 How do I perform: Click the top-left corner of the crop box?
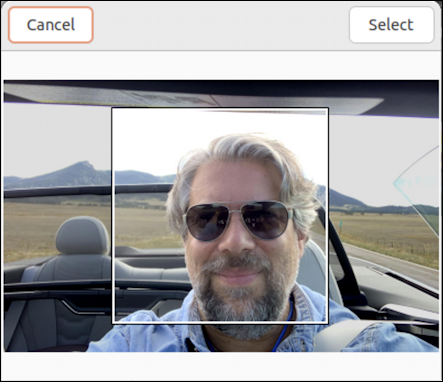(112, 108)
